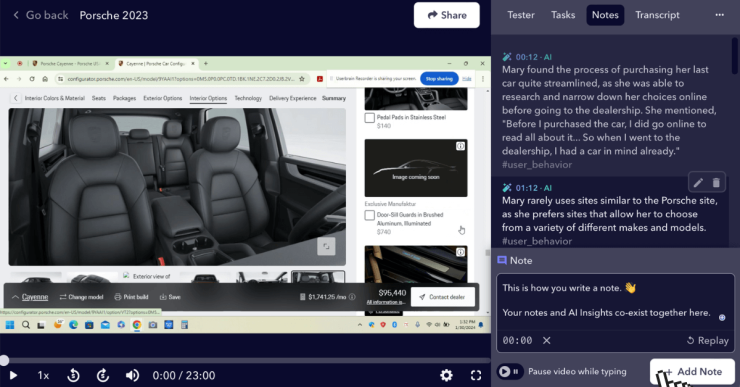Open a new browser tab

click(x=205, y=63)
